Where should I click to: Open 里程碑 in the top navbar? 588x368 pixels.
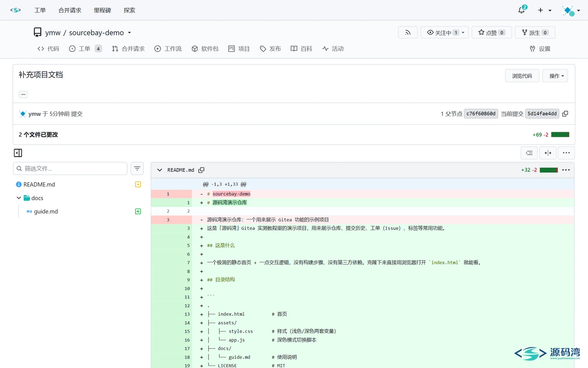[x=103, y=10]
